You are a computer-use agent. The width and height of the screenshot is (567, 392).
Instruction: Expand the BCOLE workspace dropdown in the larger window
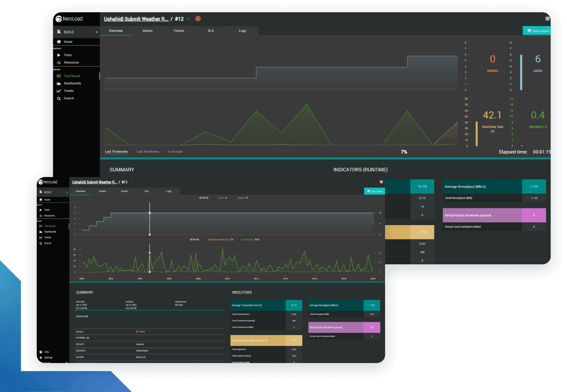click(97, 32)
